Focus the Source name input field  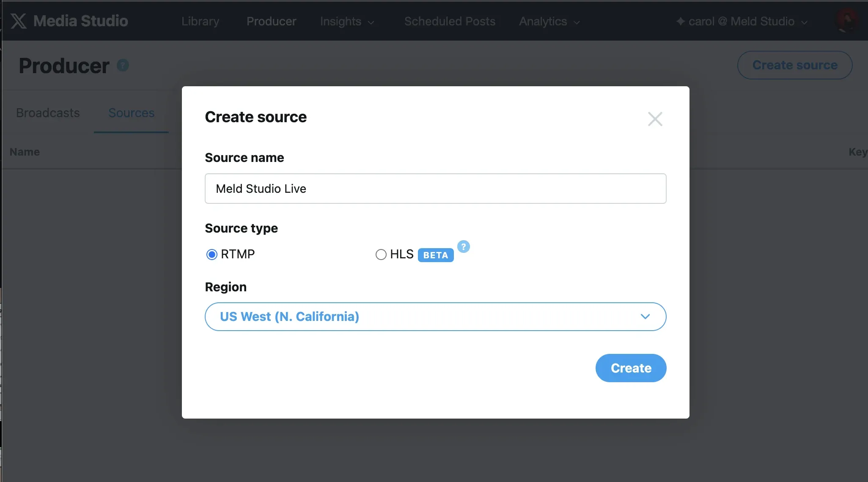click(x=435, y=189)
